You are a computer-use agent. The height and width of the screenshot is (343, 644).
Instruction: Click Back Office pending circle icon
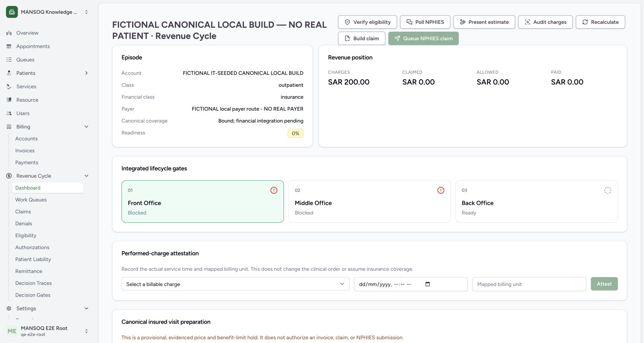coord(608,190)
